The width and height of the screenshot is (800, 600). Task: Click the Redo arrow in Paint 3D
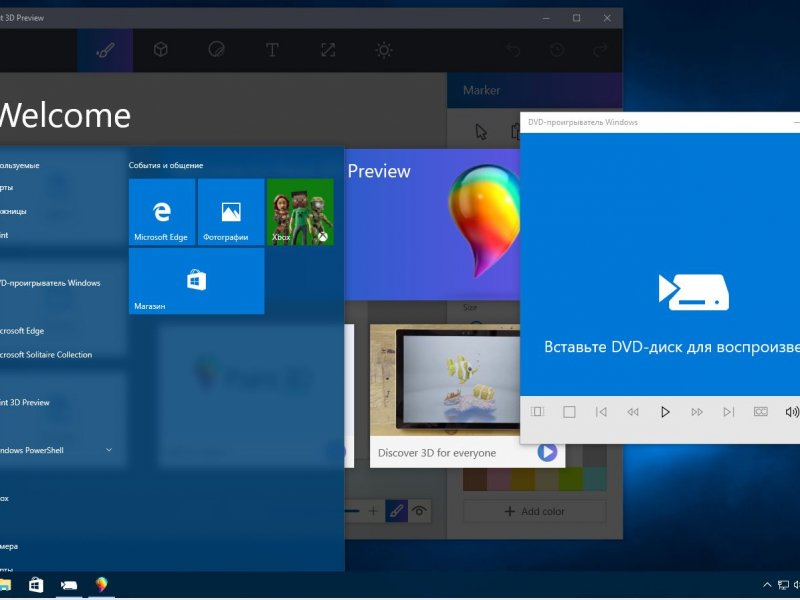(x=601, y=50)
